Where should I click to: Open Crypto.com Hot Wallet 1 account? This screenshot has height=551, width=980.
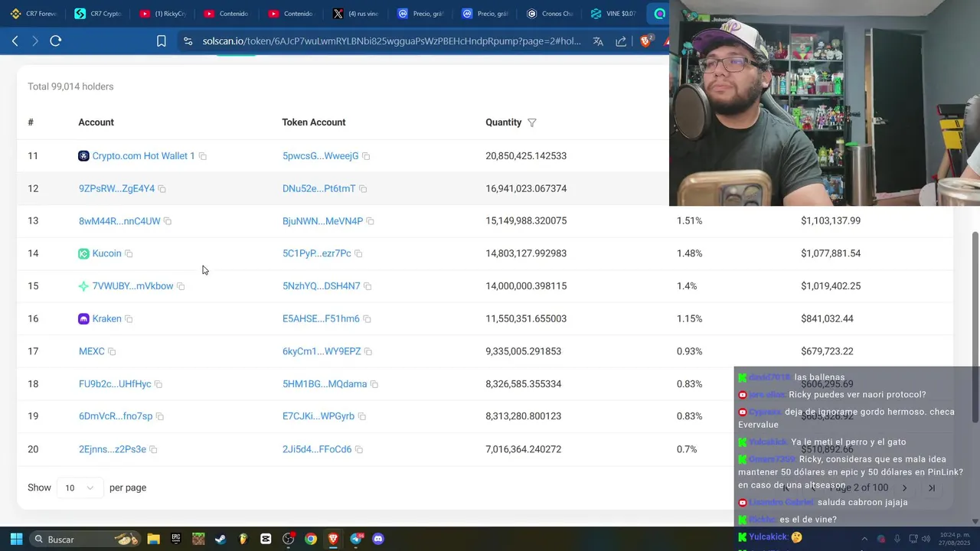(x=143, y=156)
